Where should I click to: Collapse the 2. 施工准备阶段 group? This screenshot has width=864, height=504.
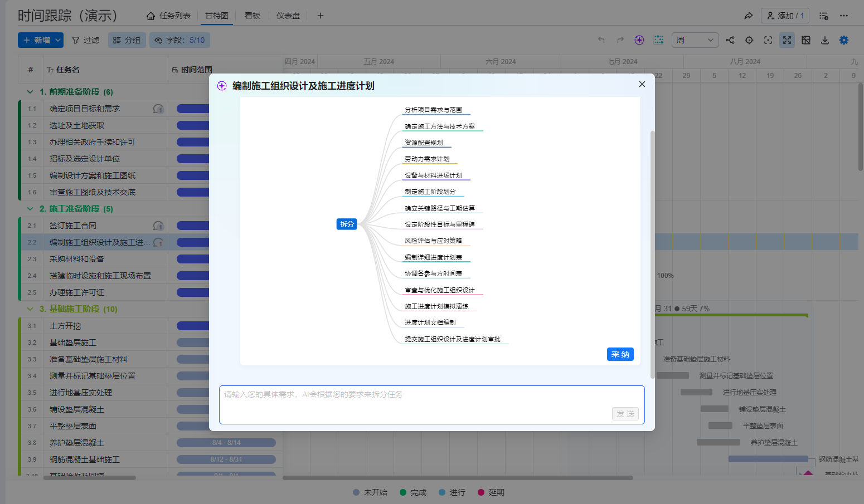coord(30,209)
